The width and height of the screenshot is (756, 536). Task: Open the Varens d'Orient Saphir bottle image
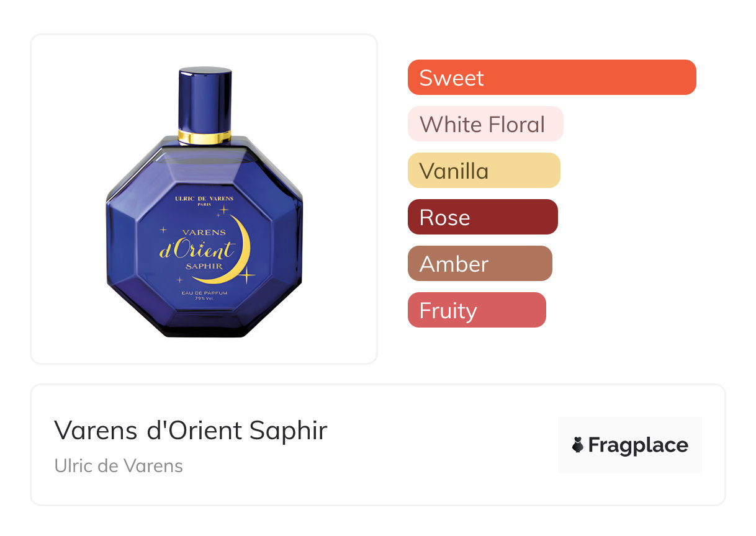pyautogui.click(x=204, y=202)
